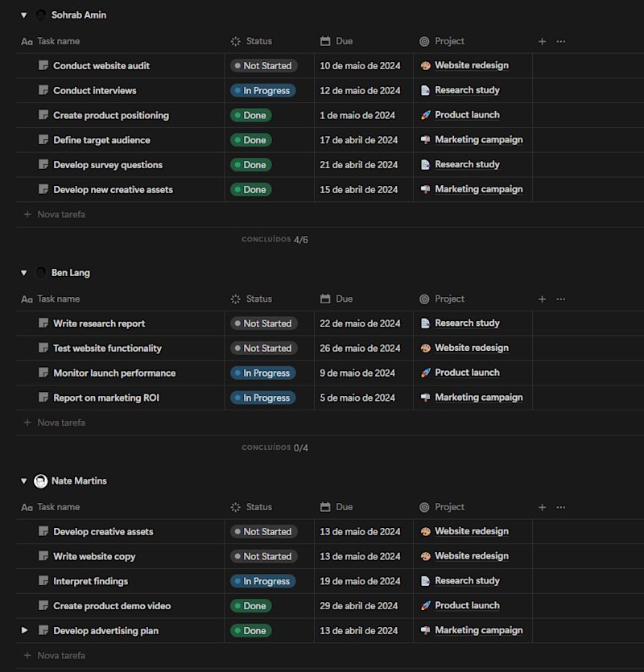Click the page icon of Interpret findings

(x=43, y=581)
